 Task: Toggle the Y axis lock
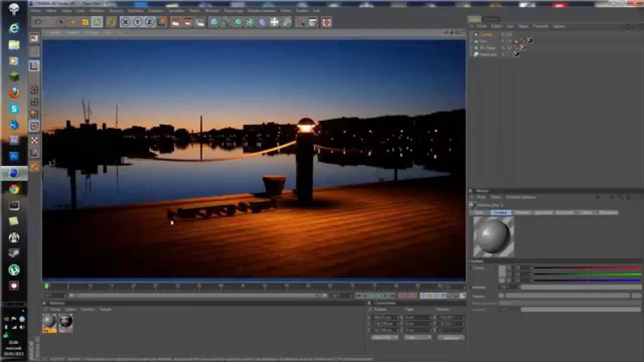pos(137,22)
